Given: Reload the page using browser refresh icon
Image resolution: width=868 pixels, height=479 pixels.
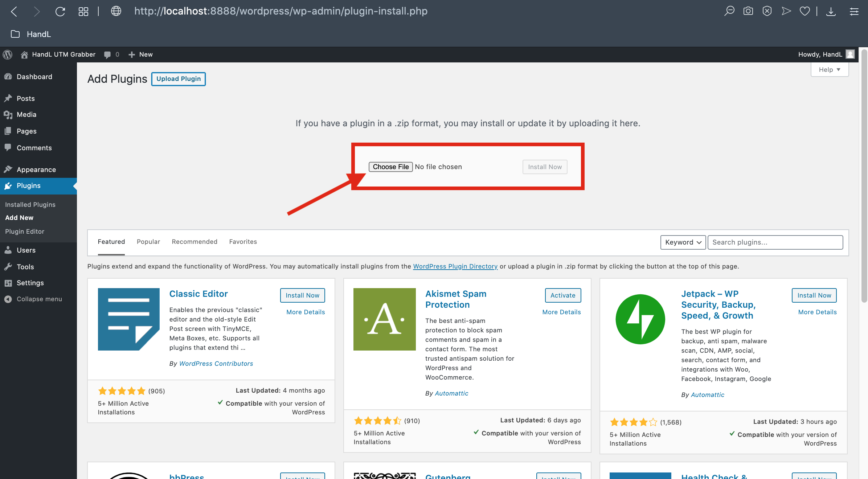Looking at the screenshot, I should (x=60, y=11).
